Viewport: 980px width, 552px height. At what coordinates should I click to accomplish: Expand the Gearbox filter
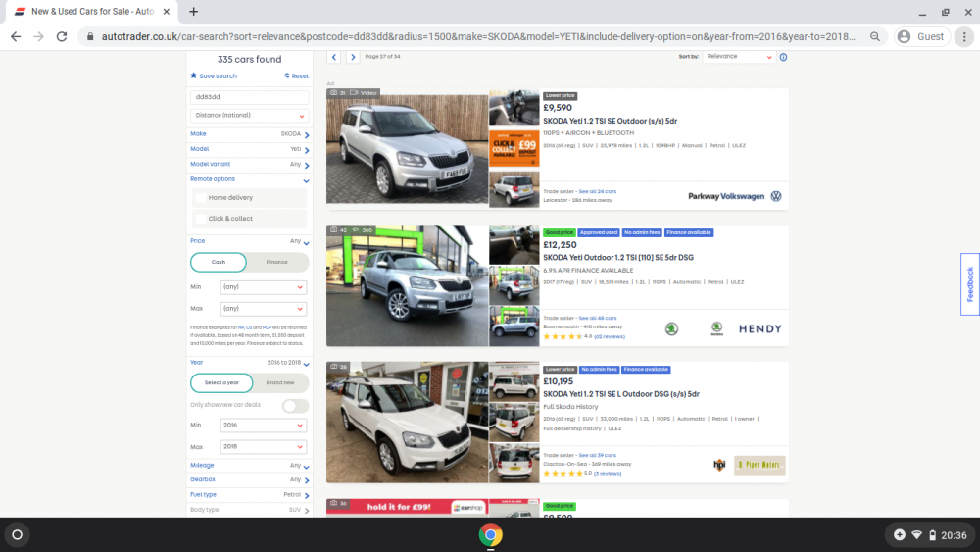point(249,480)
